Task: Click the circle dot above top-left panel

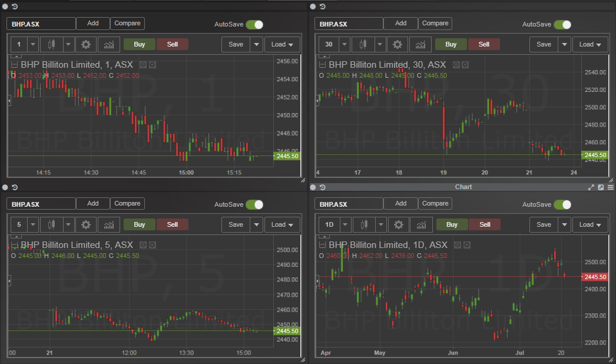Action: pyautogui.click(x=5, y=6)
